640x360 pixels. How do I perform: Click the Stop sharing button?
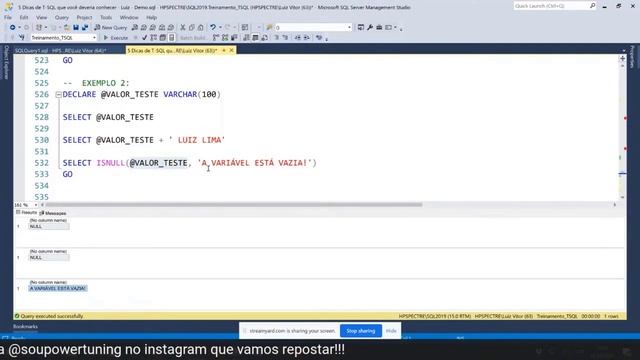click(360, 331)
